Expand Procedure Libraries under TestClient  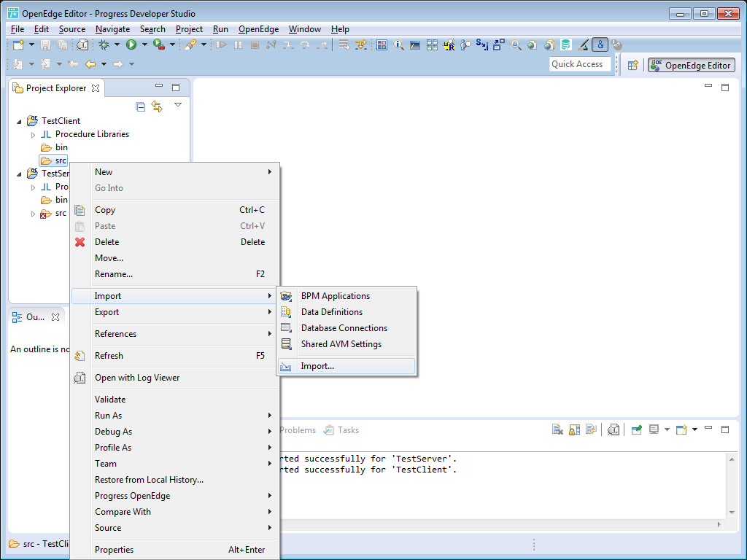point(33,135)
